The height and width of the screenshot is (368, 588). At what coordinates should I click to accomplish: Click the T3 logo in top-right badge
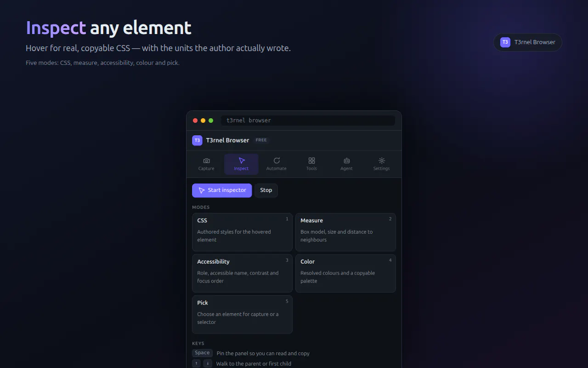(505, 42)
